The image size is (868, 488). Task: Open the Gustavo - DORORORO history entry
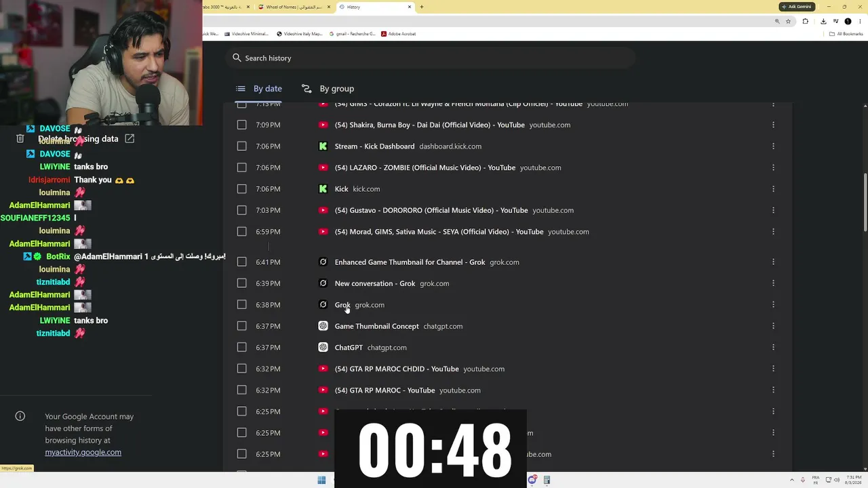click(431, 210)
